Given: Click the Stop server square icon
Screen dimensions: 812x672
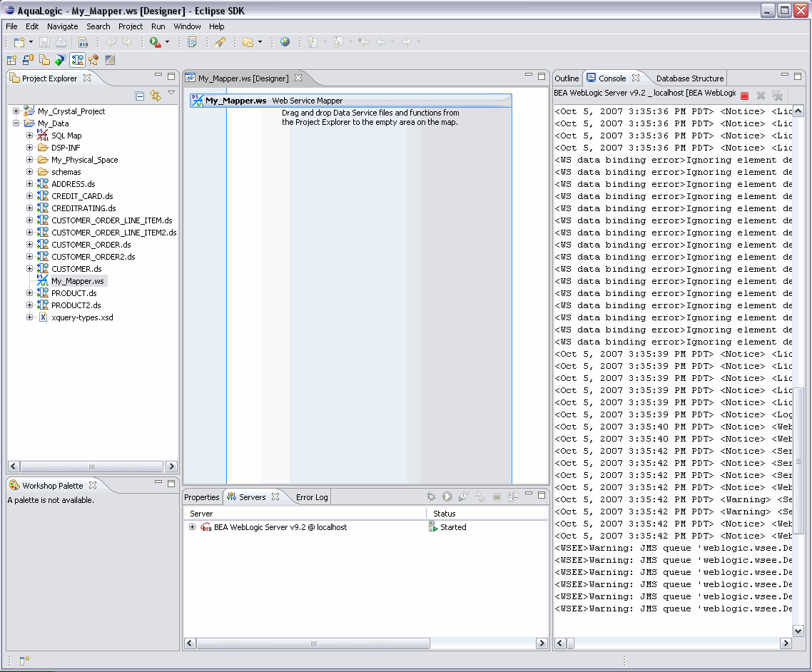Looking at the screenshot, I should point(497,497).
